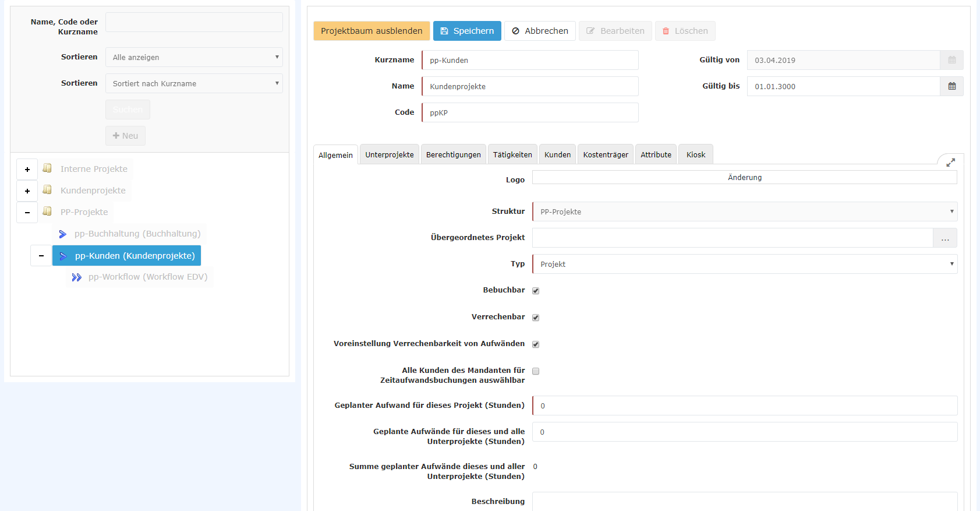This screenshot has width=980, height=511.
Task: Open the Typ dropdown
Action: click(745, 264)
